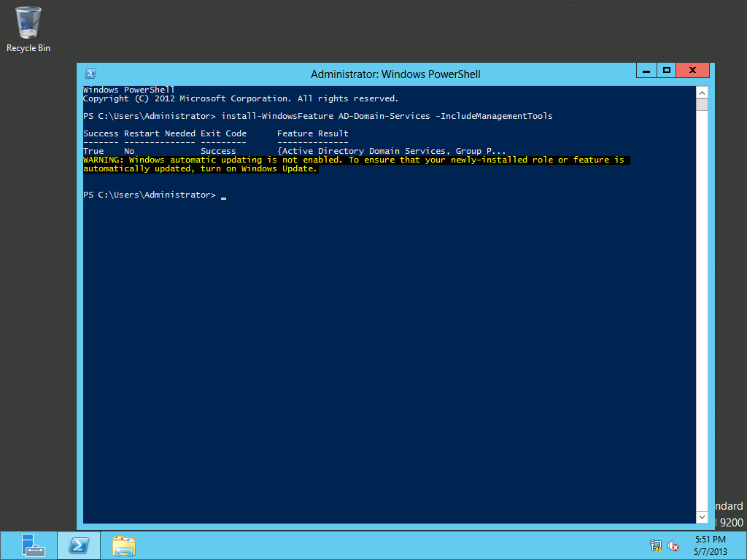The width and height of the screenshot is (747, 560).
Task: Click the 'No' restart needed value
Action: [x=129, y=151]
